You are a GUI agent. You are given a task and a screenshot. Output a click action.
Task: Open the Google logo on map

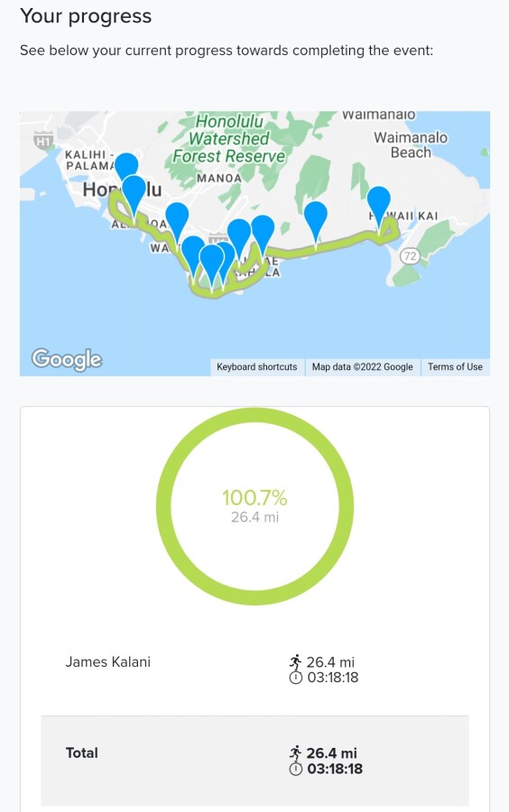tap(66, 359)
